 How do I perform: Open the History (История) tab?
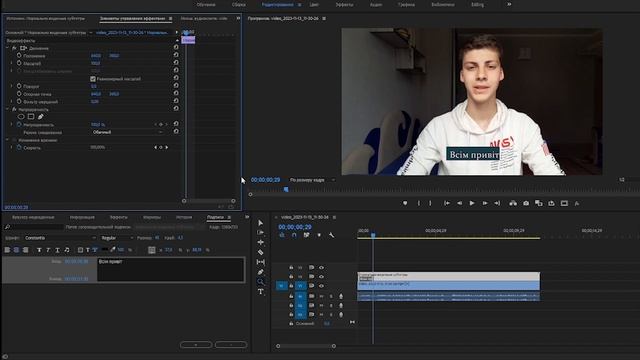[184, 217]
